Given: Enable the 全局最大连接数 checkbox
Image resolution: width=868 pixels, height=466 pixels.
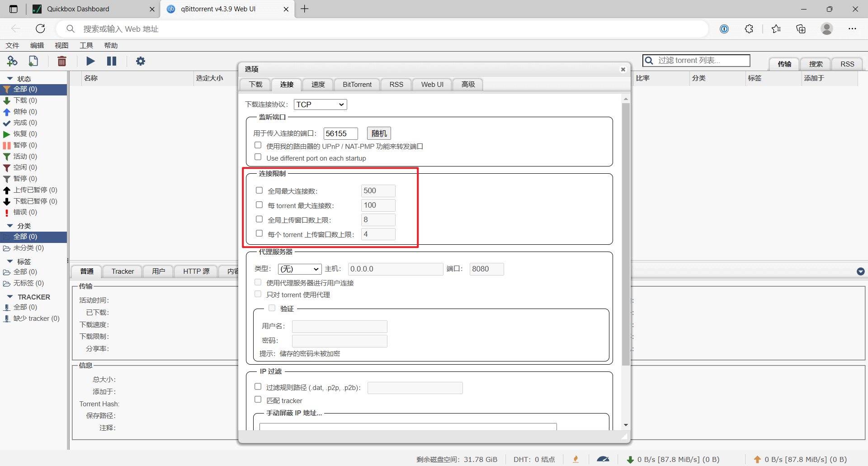Looking at the screenshot, I should [x=259, y=190].
